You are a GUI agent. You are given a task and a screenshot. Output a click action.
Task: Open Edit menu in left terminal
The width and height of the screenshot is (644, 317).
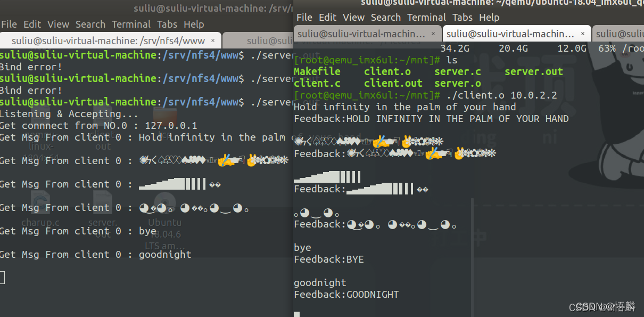[x=32, y=25]
